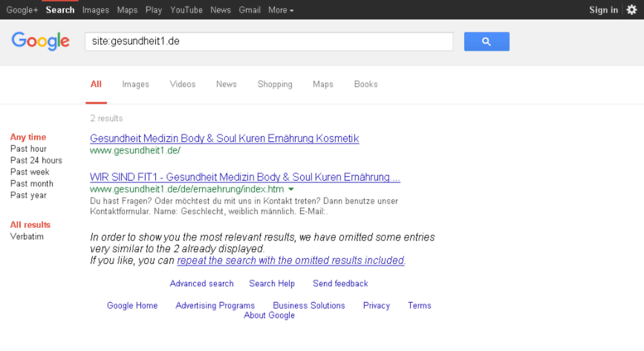The image size is (644, 351).
Task: Click the search box with site:gesundheit1.de
Action: [269, 41]
